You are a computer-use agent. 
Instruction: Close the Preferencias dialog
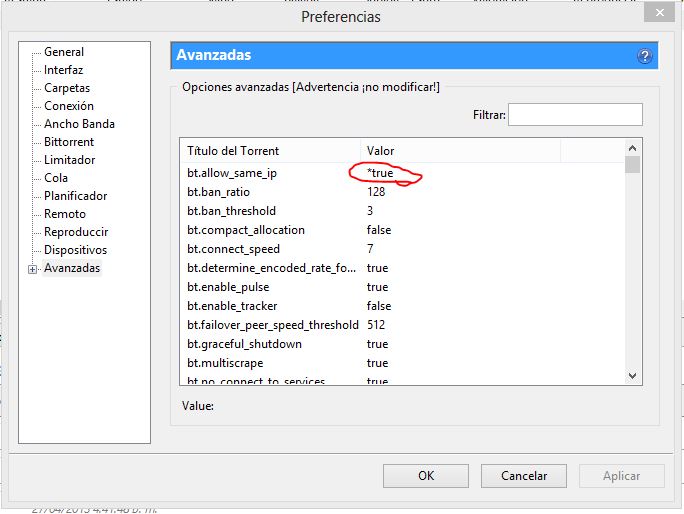(660, 13)
